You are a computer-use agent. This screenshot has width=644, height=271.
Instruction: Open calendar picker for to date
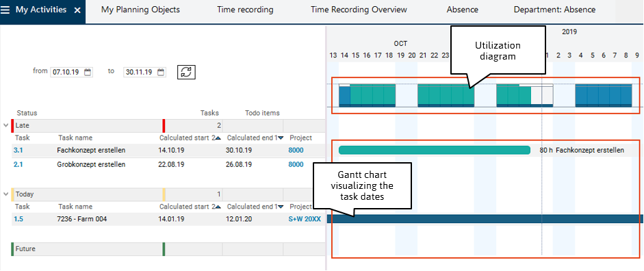pyautogui.click(x=161, y=73)
